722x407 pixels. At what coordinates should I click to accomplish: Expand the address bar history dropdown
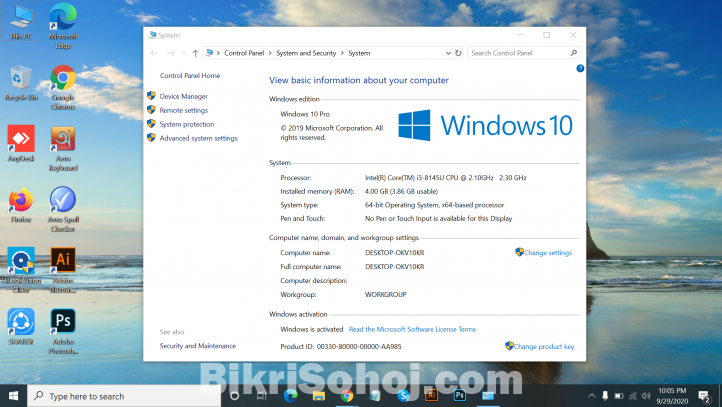(x=448, y=53)
